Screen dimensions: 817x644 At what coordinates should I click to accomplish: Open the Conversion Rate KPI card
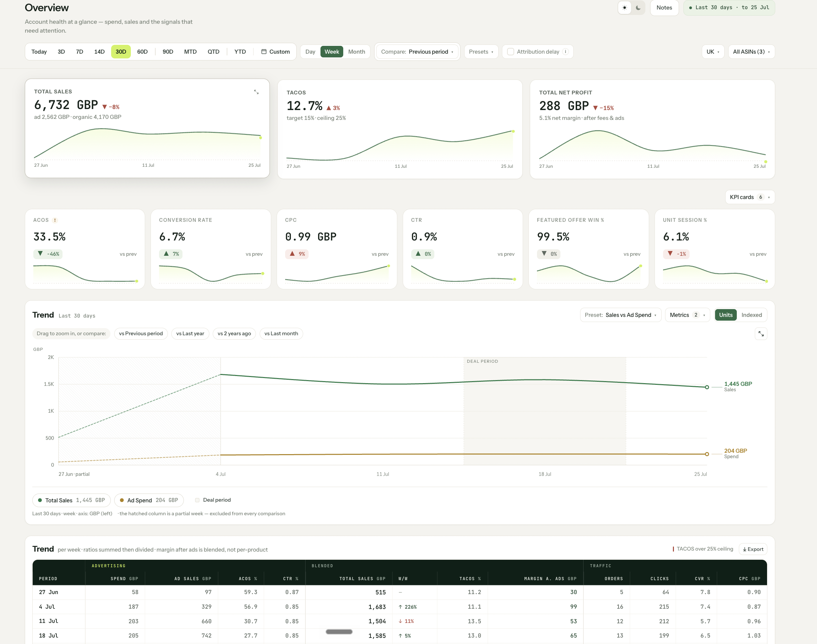pos(210,249)
